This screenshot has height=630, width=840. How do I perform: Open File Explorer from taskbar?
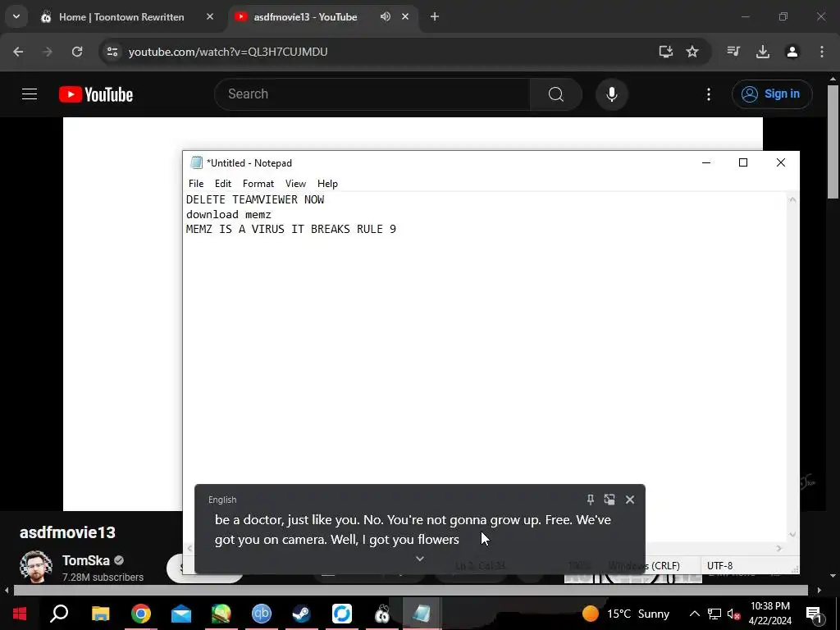point(100,614)
